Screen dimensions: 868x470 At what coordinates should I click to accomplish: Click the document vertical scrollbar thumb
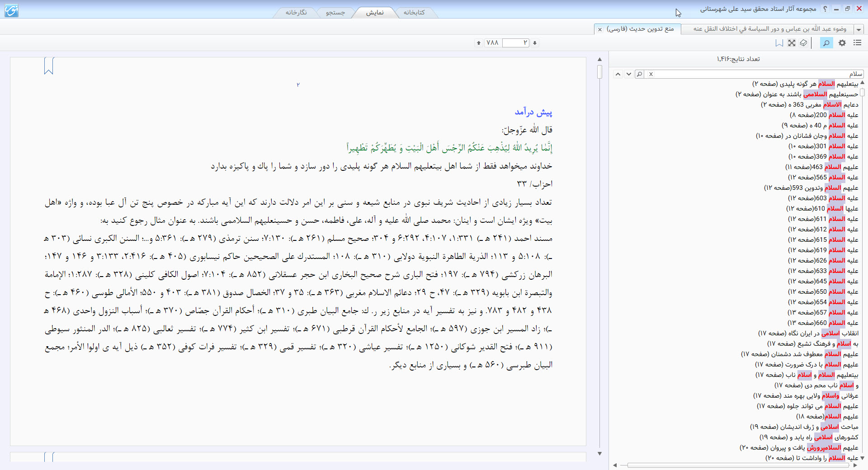(599, 72)
